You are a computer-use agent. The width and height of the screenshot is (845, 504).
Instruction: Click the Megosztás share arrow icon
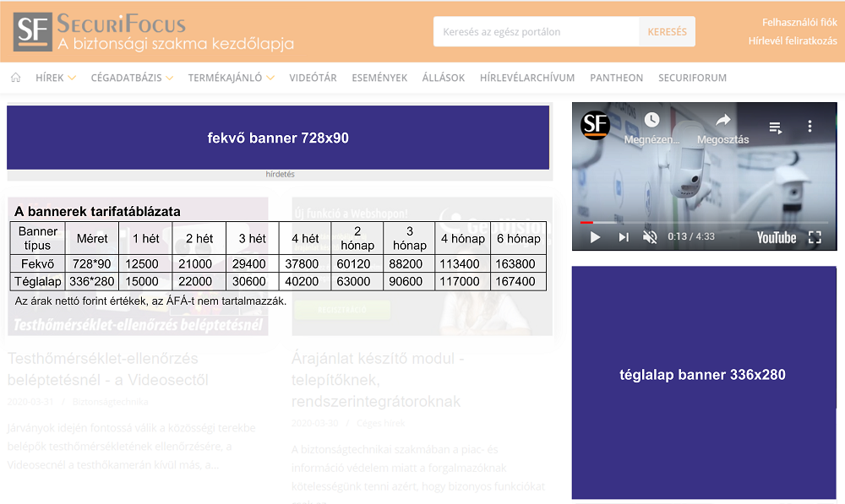click(723, 120)
